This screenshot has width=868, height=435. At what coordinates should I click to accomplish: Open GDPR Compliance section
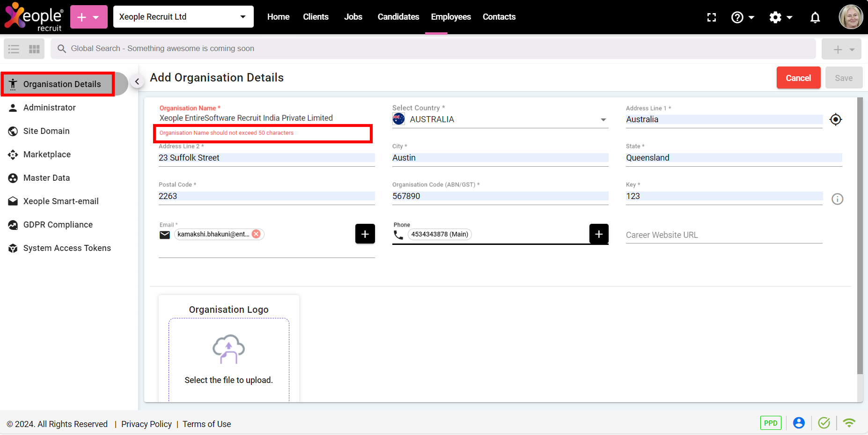coord(58,225)
